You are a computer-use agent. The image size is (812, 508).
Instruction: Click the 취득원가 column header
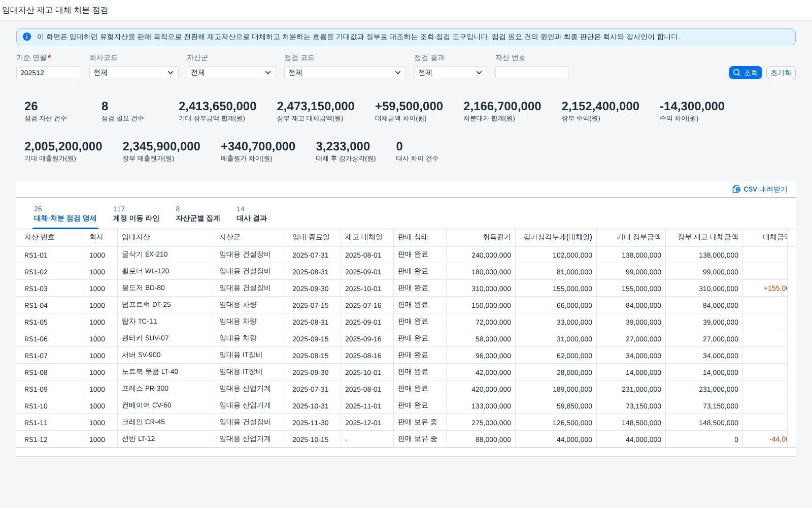[x=481, y=237]
